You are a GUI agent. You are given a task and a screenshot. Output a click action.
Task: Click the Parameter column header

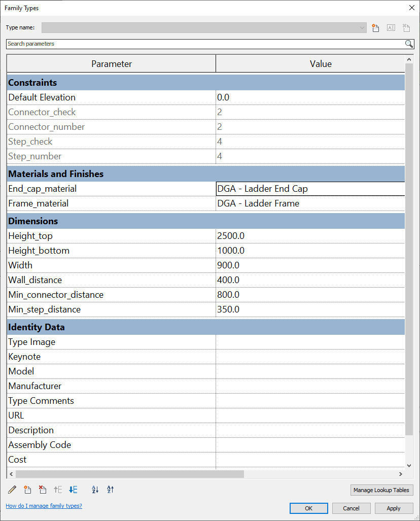point(112,64)
